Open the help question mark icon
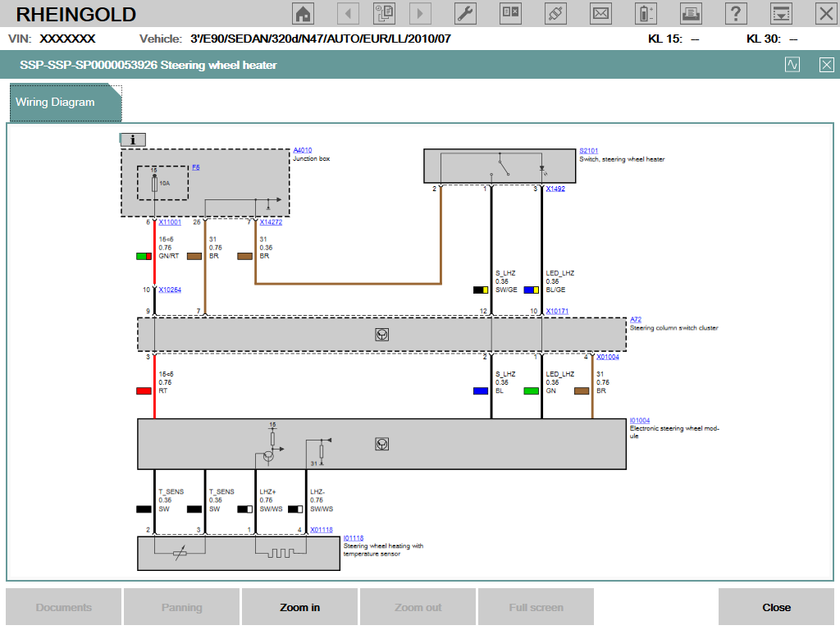 click(736, 13)
